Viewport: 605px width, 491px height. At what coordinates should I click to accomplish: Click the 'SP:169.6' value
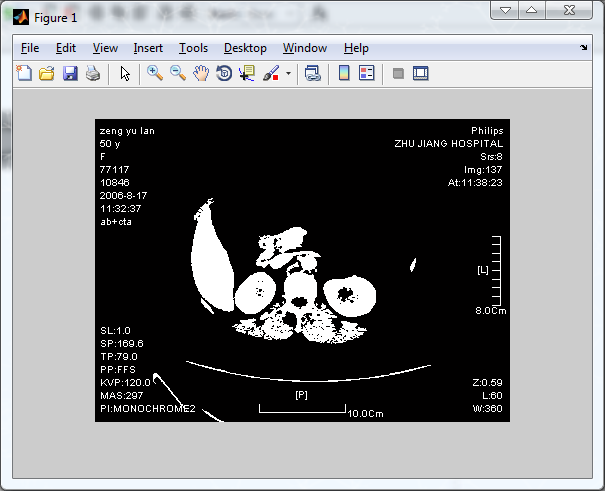click(x=122, y=343)
